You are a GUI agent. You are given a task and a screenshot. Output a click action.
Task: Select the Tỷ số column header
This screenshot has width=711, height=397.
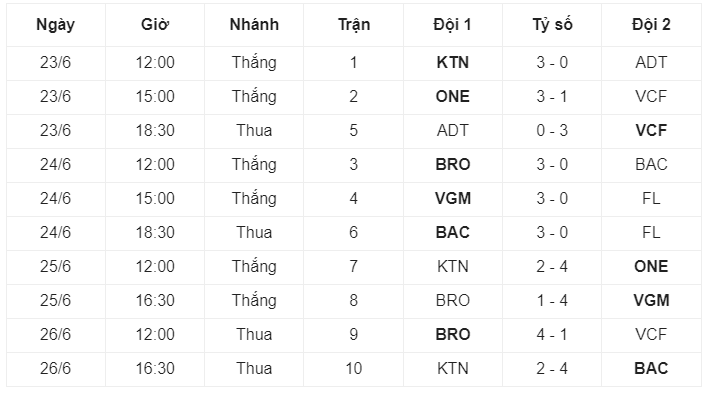(552, 24)
